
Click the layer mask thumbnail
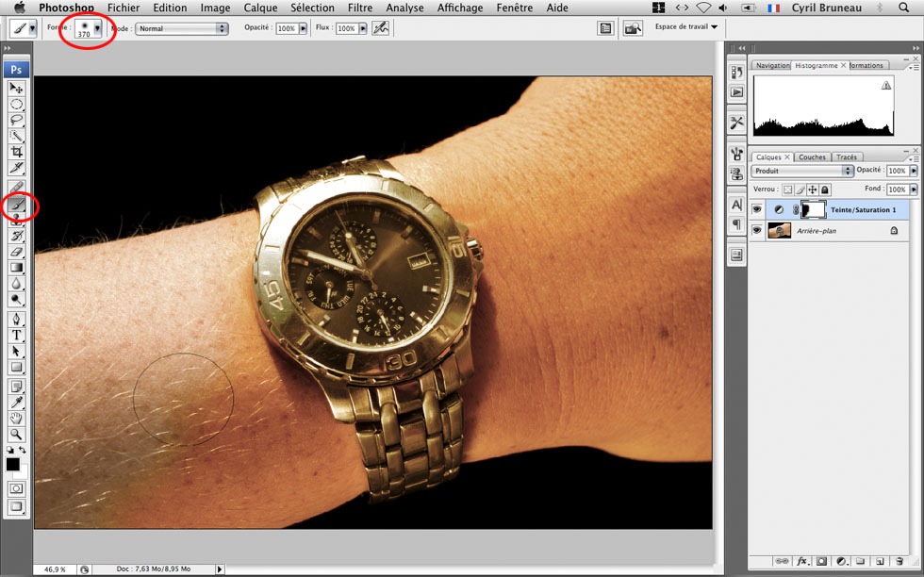(x=814, y=209)
